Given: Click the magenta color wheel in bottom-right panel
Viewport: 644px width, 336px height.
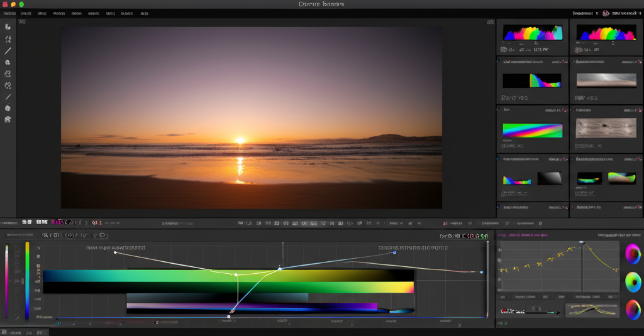Looking at the screenshot, I should click(633, 254).
